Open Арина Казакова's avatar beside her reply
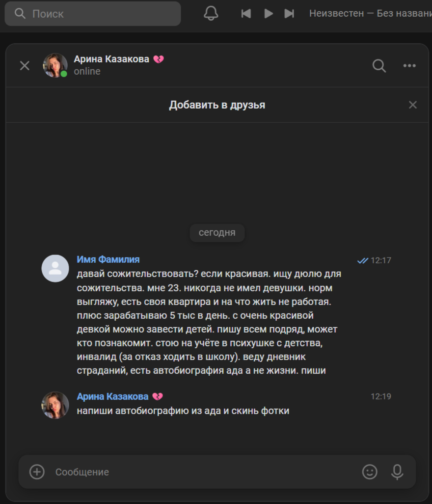The height and width of the screenshot is (504, 432). point(55,405)
